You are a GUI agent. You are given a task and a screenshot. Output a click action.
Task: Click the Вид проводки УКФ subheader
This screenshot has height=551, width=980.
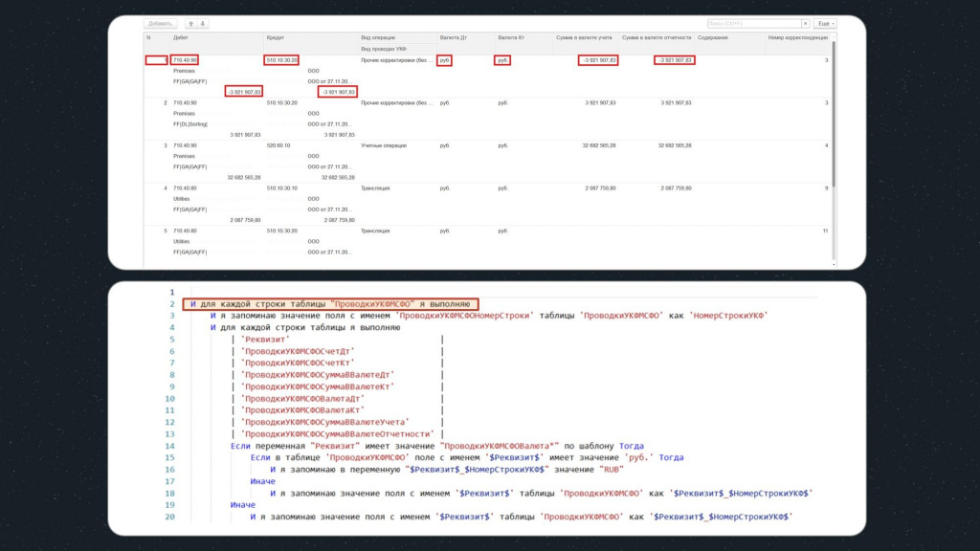click(384, 49)
